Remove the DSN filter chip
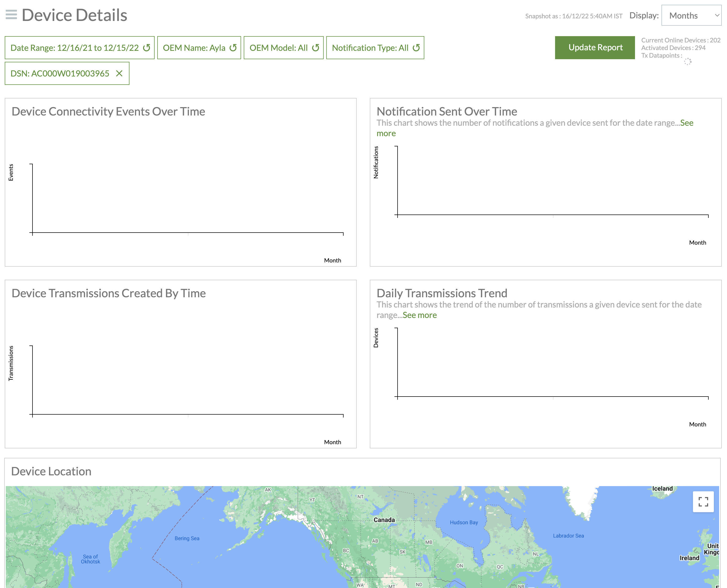The height and width of the screenshot is (588, 727). 119,74
